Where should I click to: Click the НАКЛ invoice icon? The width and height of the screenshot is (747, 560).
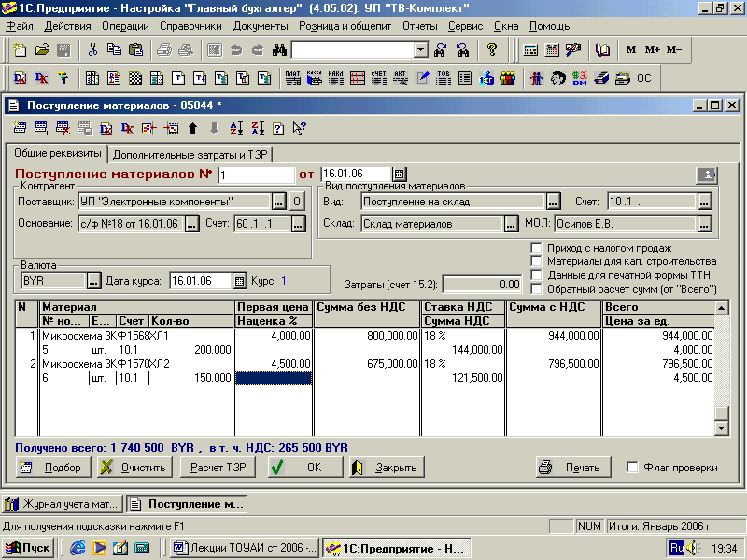click(x=335, y=77)
